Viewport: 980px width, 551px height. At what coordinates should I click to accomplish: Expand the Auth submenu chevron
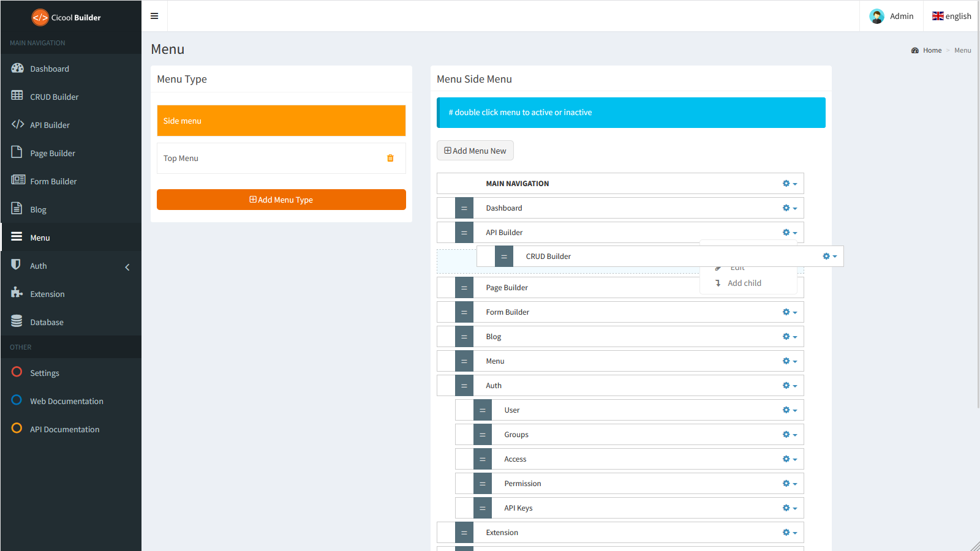tap(127, 267)
